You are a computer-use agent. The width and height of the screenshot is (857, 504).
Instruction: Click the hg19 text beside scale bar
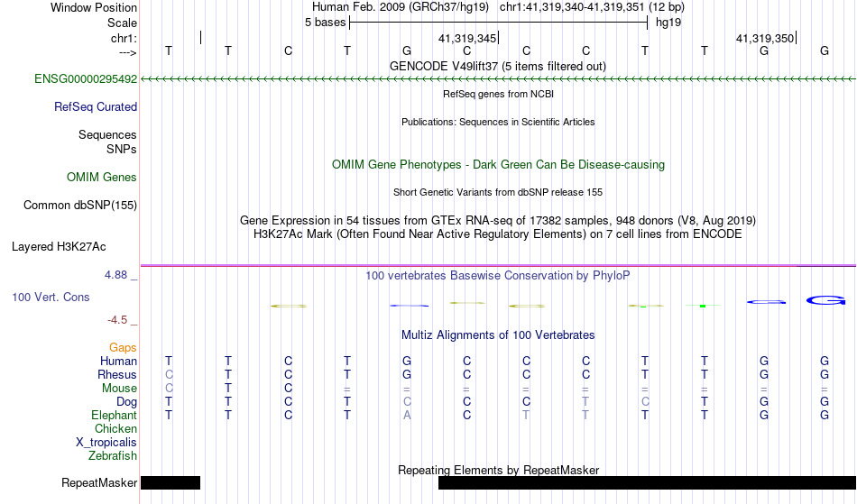(x=668, y=23)
